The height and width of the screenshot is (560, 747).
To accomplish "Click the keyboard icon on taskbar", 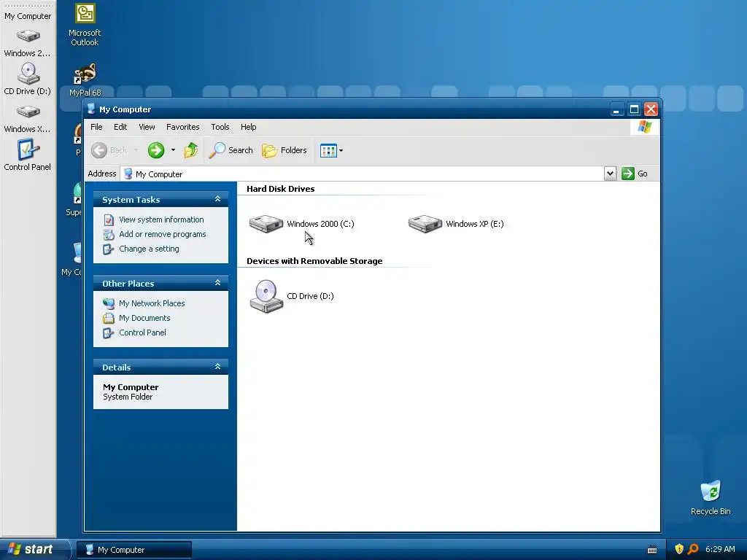I will point(652,550).
